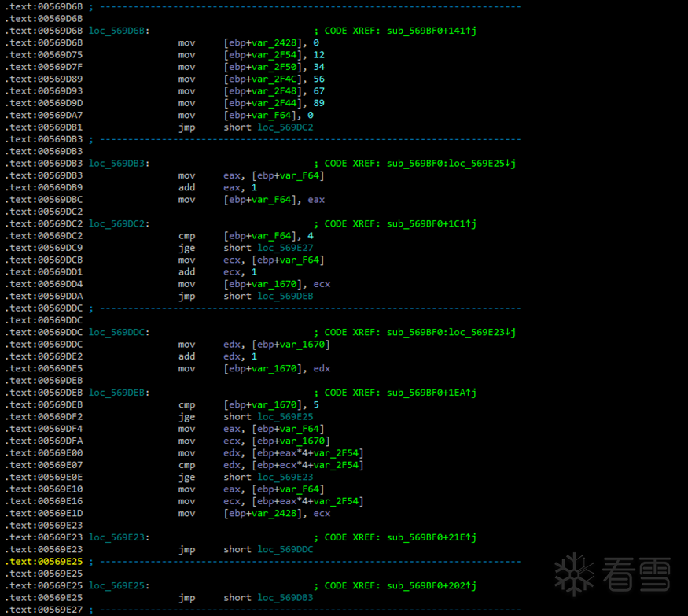Image resolution: width=688 pixels, height=616 pixels.
Task: Follow the jmp target loc_569DC2
Action: [286, 127]
